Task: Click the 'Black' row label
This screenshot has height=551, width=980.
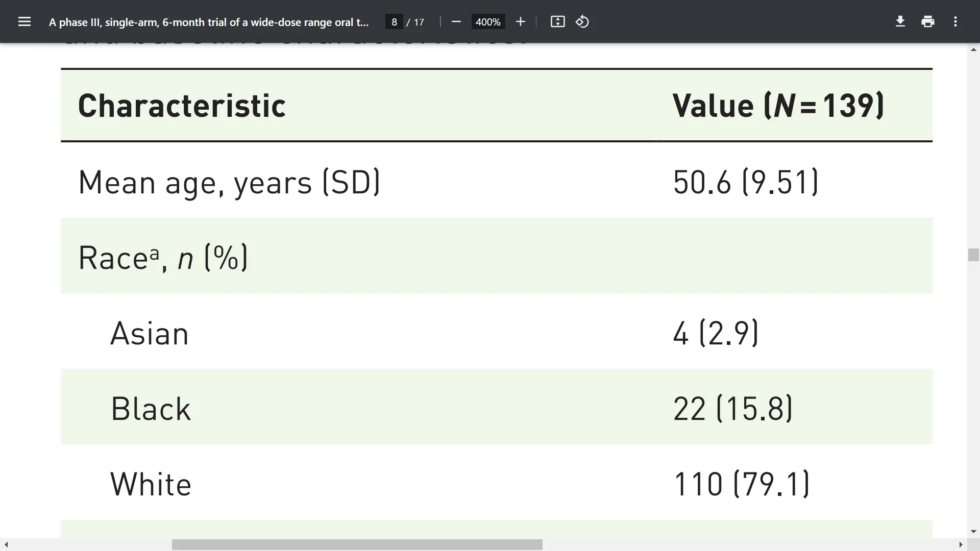Action: click(151, 409)
